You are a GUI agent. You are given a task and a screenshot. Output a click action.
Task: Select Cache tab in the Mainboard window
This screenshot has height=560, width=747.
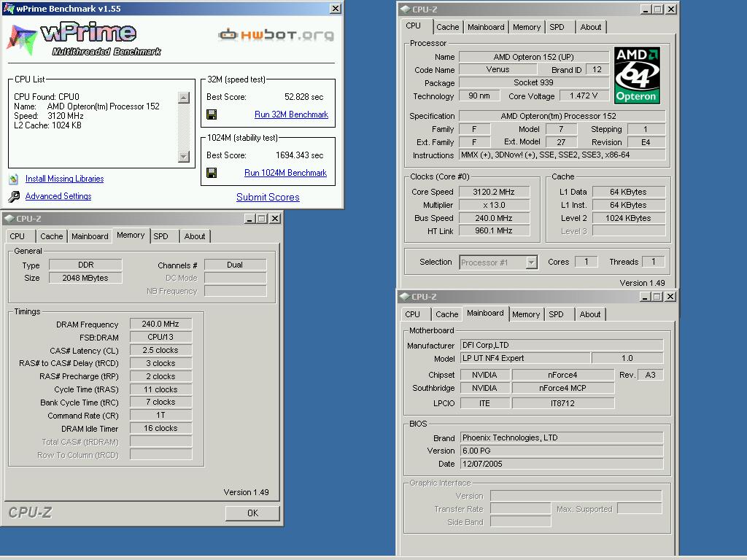447,314
